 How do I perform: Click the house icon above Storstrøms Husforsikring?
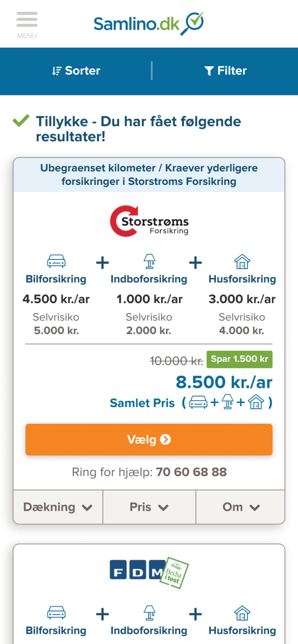(x=242, y=261)
